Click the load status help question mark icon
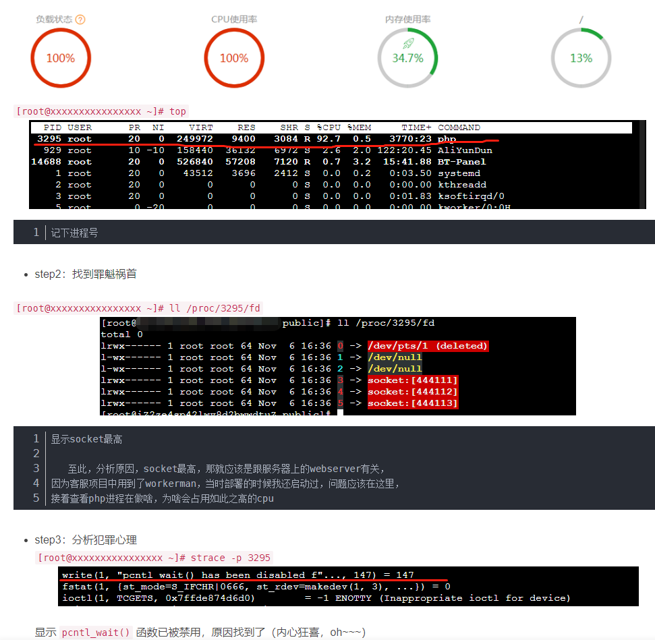The width and height of the screenshot is (655, 644). [81, 20]
